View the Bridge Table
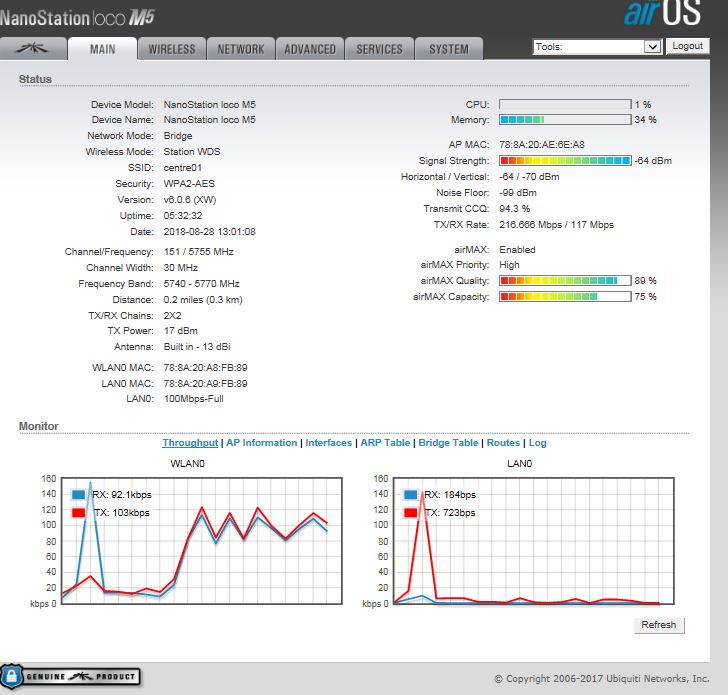Screen dimensions: 728x695 [448, 443]
